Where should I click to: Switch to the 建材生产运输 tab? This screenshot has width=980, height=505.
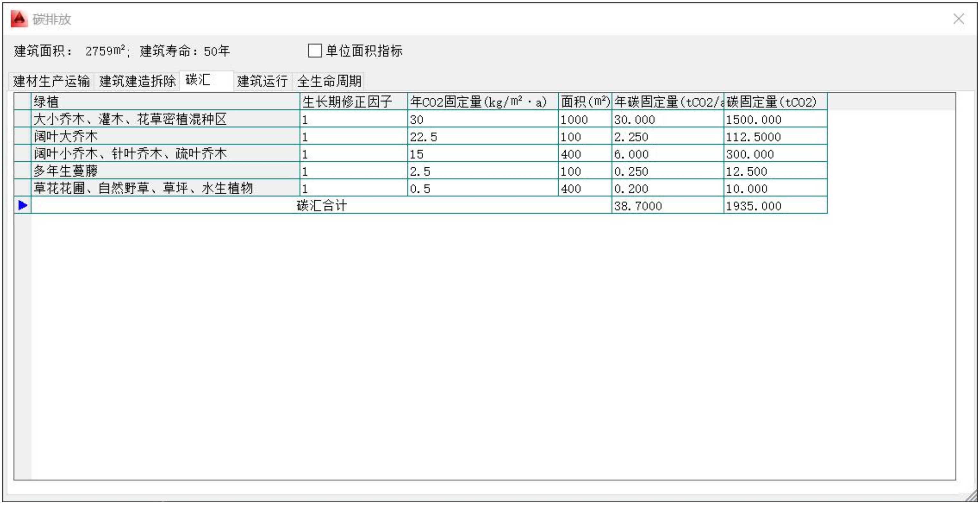click(51, 81)
